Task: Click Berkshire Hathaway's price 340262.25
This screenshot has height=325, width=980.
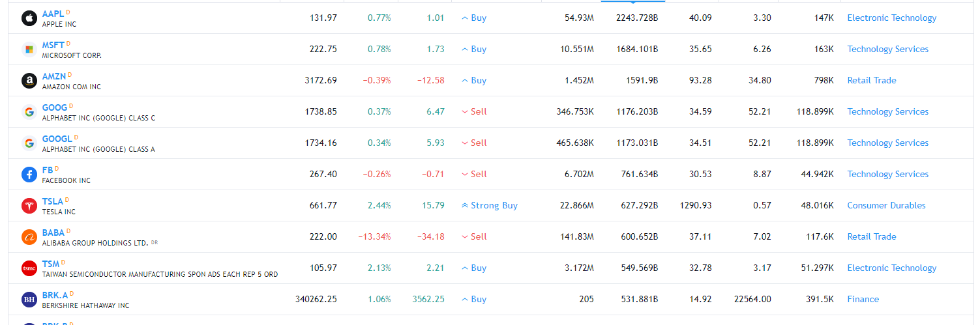Action: coord(316,300)
